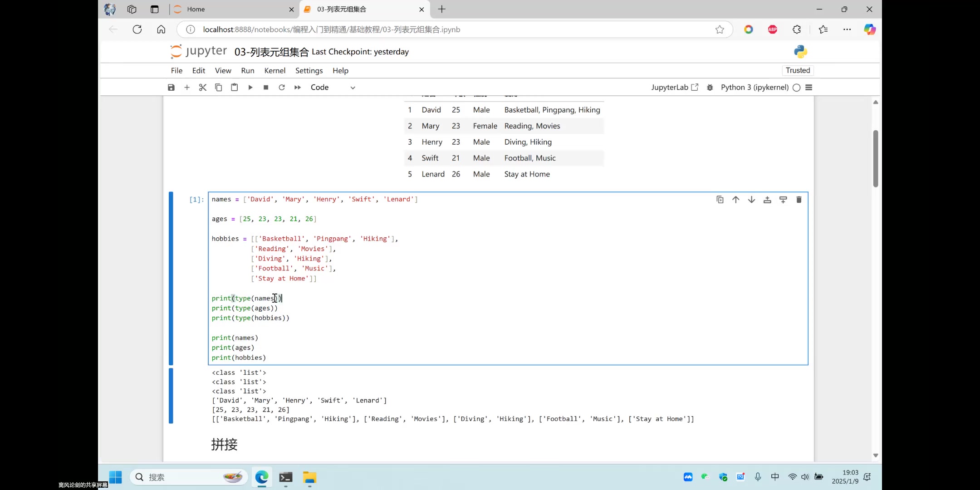This screenshot has height=490, width=980.
Task: Open the View menu
Action: tap(223, 71)
